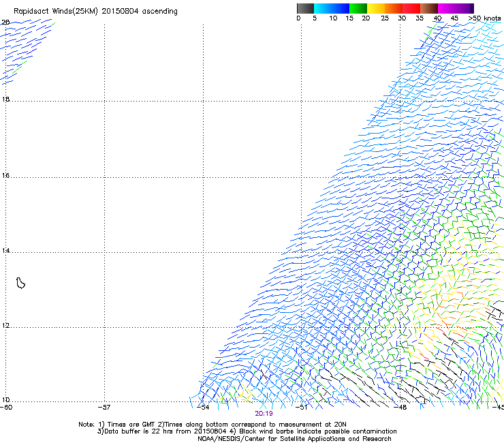Click the legend value '15' under the color bar

349,18
